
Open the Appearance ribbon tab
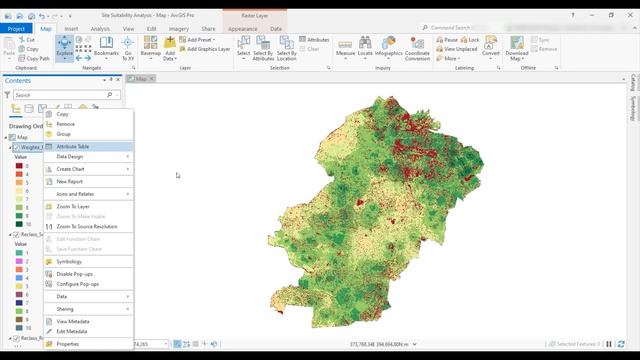[x=242, y=29]
